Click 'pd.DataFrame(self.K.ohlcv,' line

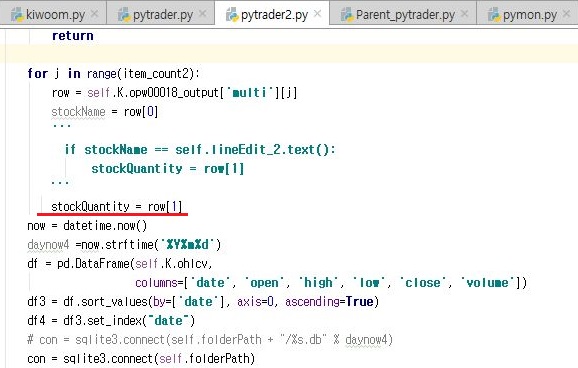(x=120, y=264)
